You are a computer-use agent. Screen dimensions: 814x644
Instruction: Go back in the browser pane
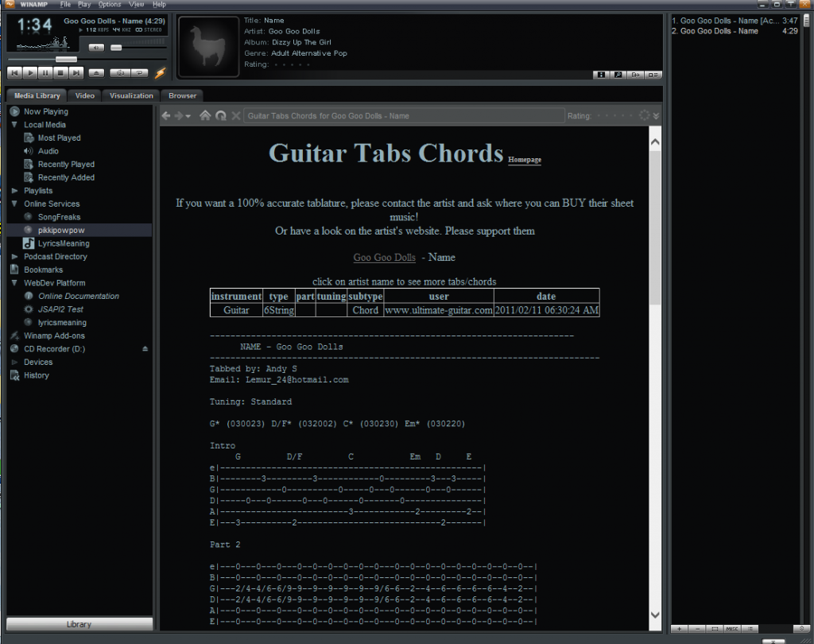coord(166,116)
